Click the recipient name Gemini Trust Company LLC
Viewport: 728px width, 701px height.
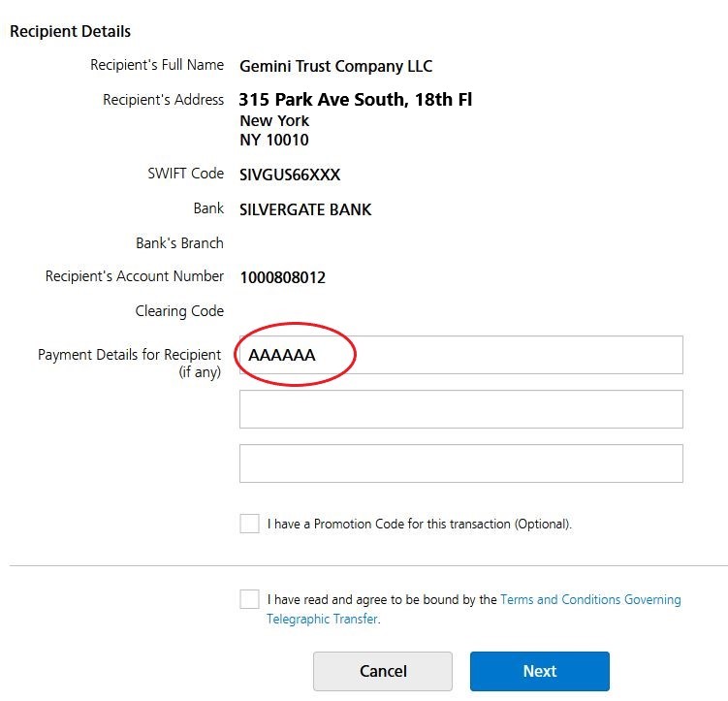[x=335, y=66]
